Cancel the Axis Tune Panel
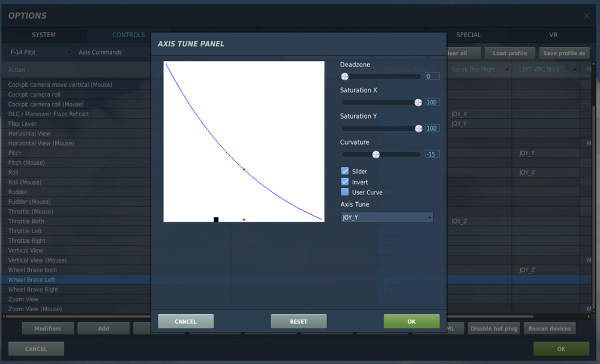This screenshot has height=364, width=600. click(185, 321)
